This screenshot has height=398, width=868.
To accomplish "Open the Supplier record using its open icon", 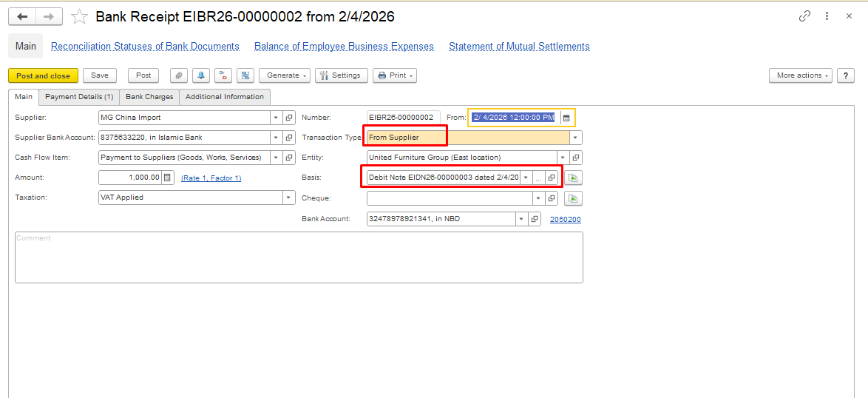I will [289, 118].
